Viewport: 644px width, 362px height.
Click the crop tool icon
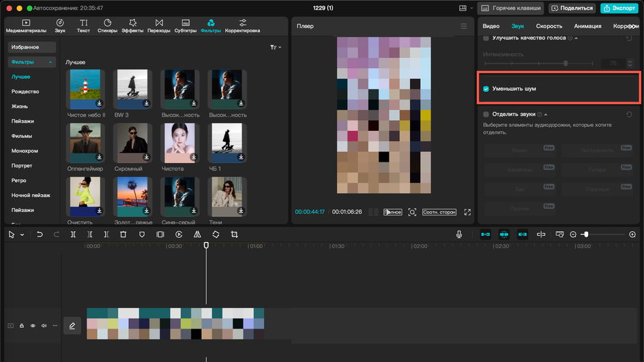tap(234, 235)
